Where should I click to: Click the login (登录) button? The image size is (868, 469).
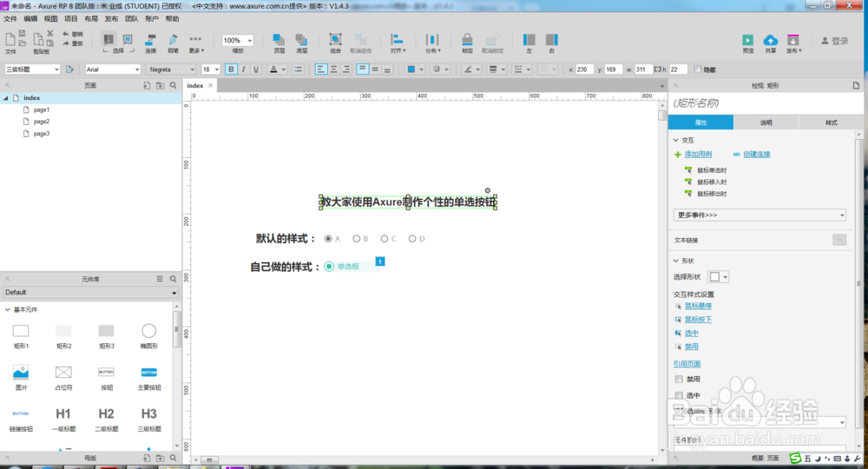point(835,41)
